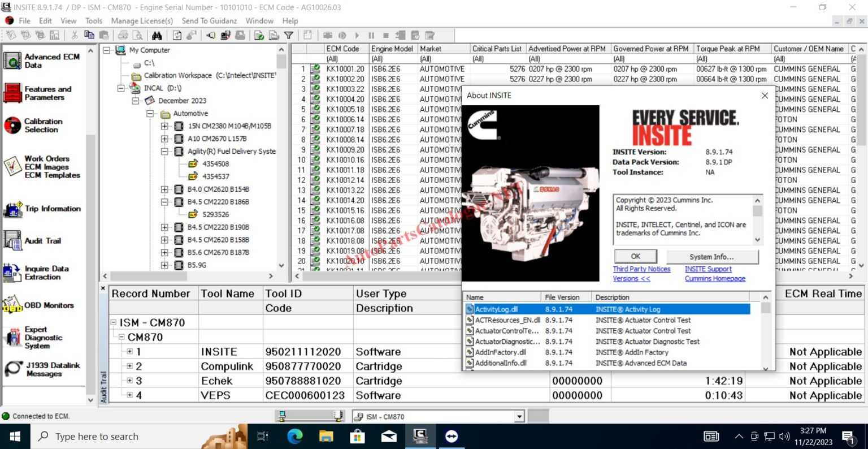868x449 pixels.
Task: Open the ISM - CM870 connection dropdown
Action: [x=519, y=417]
